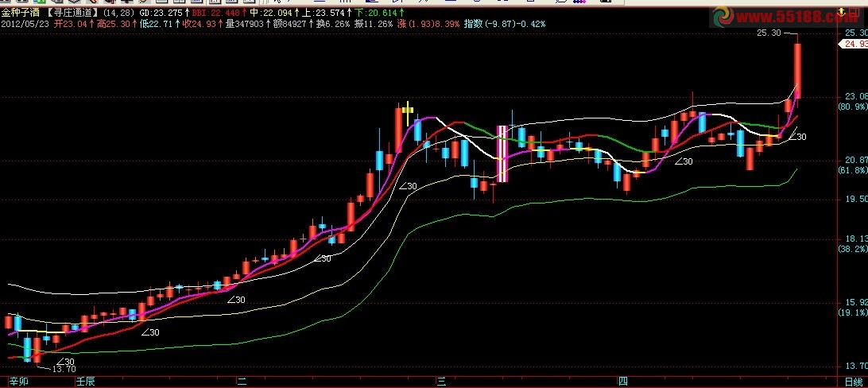The image size is (868, 388).
Task: Jump to the 三 month marker
Action: pyautogui.click(x=441, y=382)
